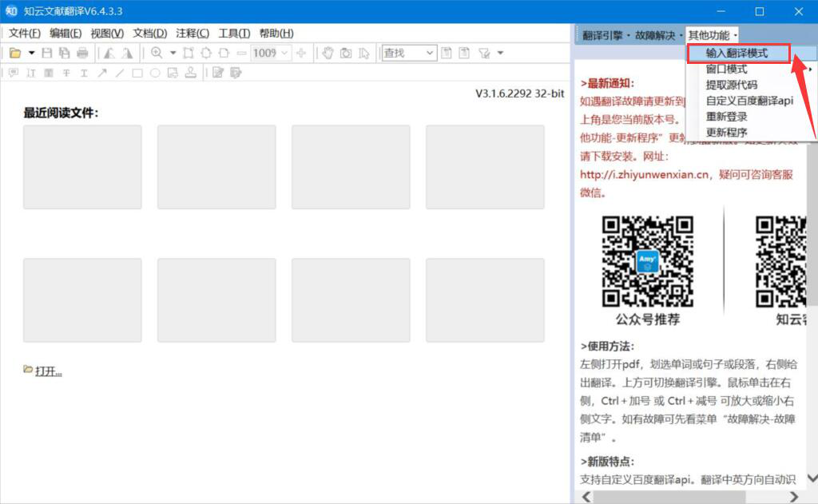Open the 编辑(E) menu
Image resolution: width=818 pixels, height=504 pixels.
(x=66, y=34)
